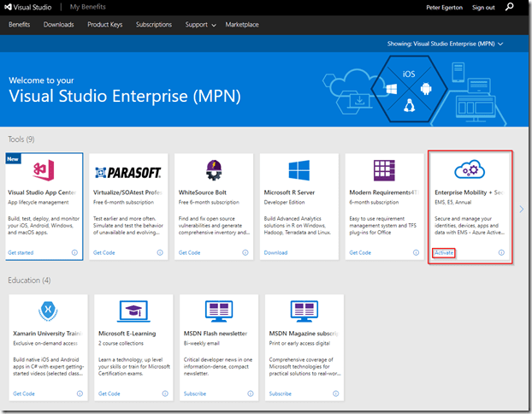Click Activate on Enterprise Mobility tile

(444, 252)
